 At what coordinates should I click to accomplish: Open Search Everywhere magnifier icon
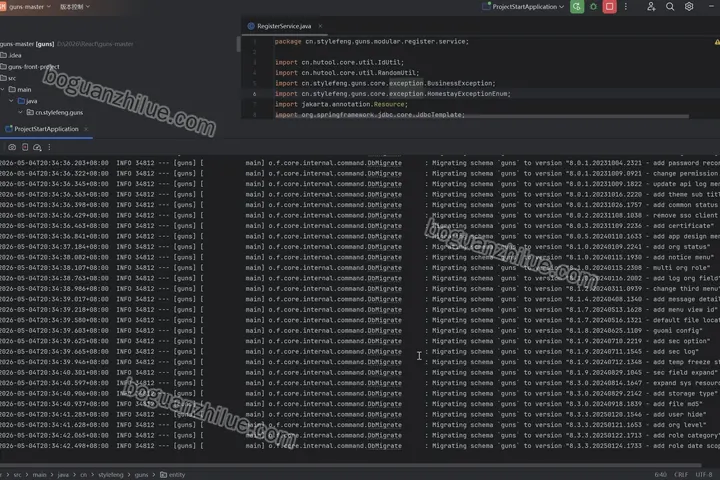click(670, 6)
